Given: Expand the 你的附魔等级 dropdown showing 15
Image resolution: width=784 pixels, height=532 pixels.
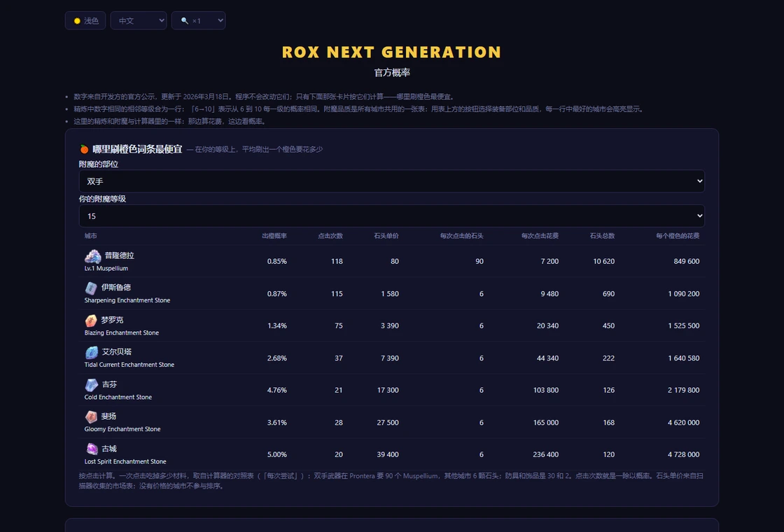Looking at the screenshot, I should pyautogui.click(x=392, y=216).
